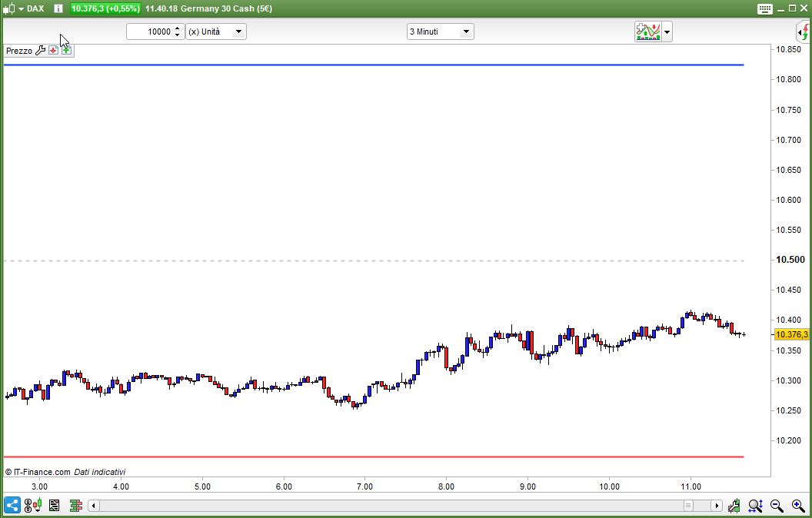The width and height of the screenshot is (812, 518).
Task: Open Prezzo settings wrench icon
Action: [x=41, y=50]
